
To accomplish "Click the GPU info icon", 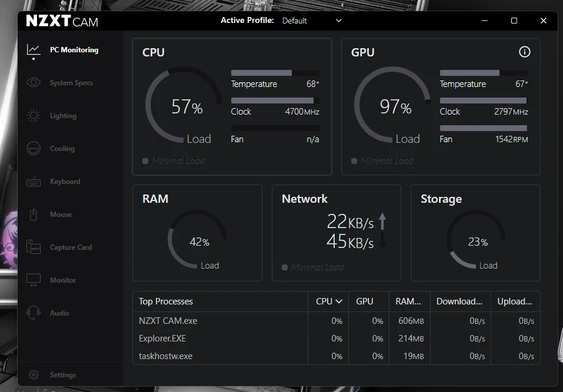I will click(x=525, y=52).
